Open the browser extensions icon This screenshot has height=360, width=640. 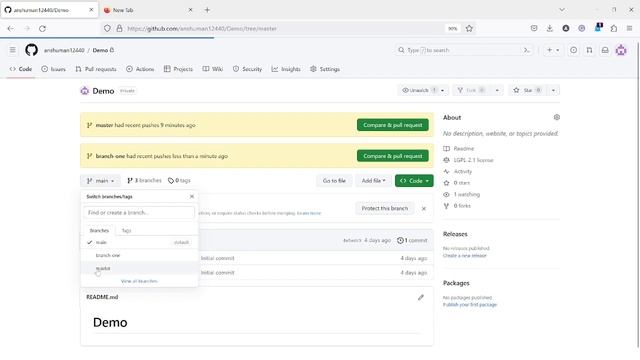click(614, 29)
